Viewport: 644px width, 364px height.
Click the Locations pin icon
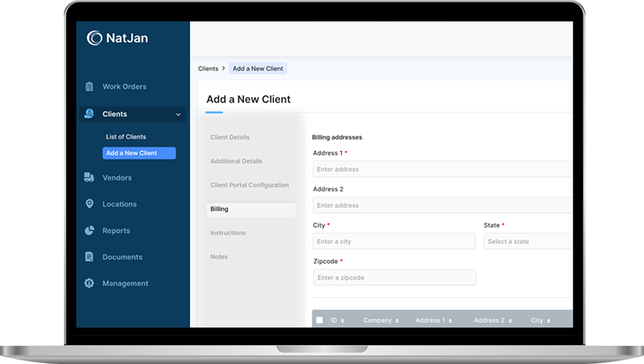89,204
